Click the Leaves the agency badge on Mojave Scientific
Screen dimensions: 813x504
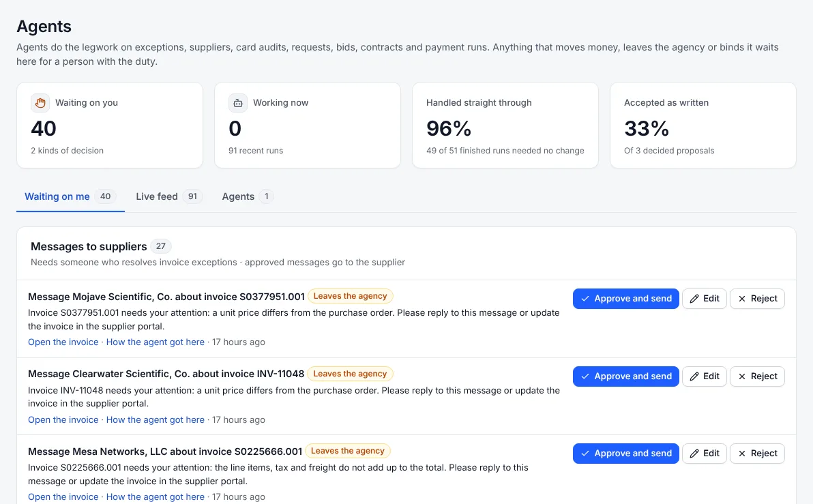tap(351, 296)
